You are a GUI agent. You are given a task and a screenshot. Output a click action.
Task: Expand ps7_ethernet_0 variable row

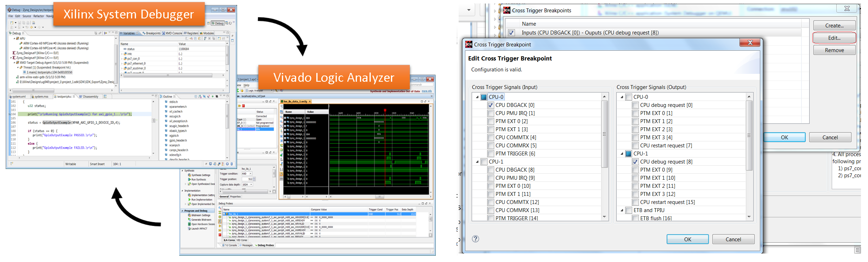[x=122, y=64]
